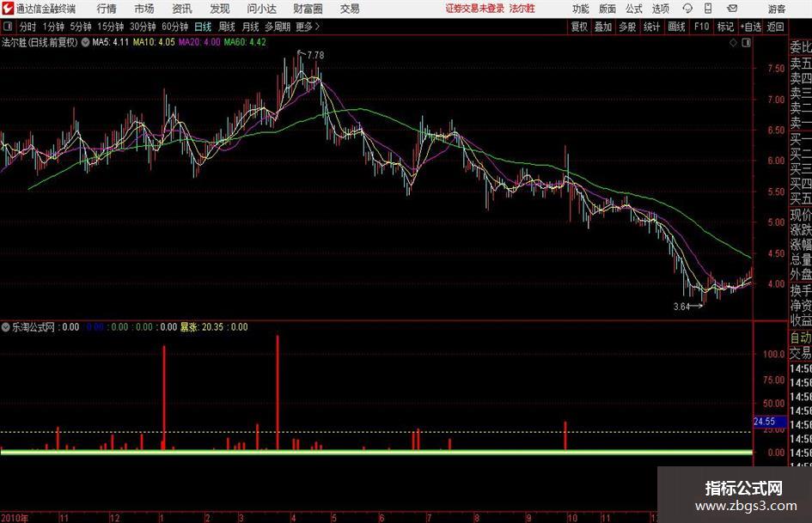Screen dimensions: 812x523
Task: Click the MA60: 4.42 value label
Action: [x=245, y=42]
